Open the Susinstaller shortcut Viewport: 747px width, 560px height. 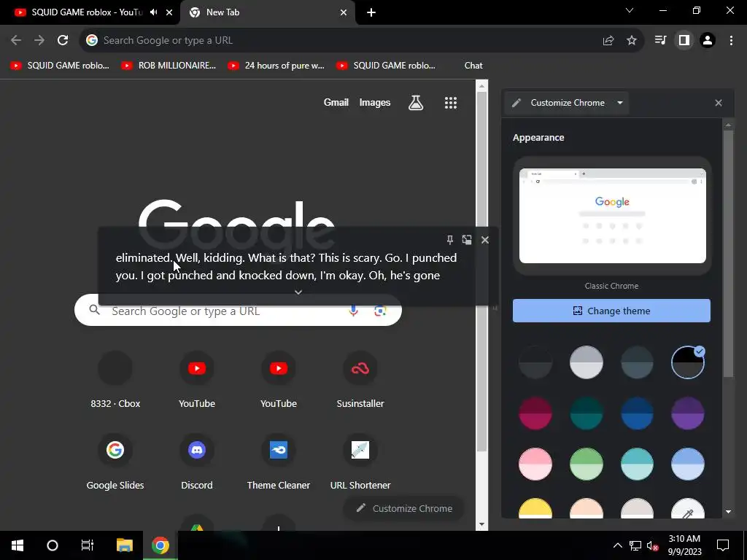click(360, 381)
